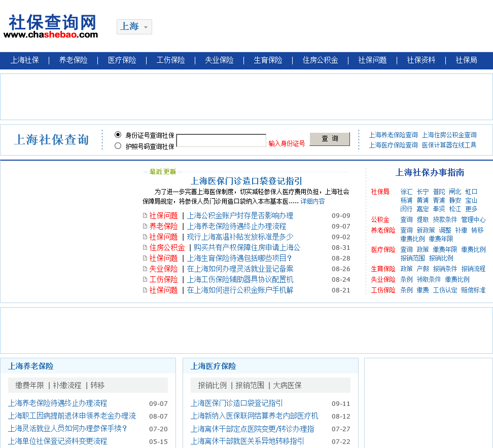Open 上海养老保险查询 link
493x448 pixels.
tap(393, 135)
